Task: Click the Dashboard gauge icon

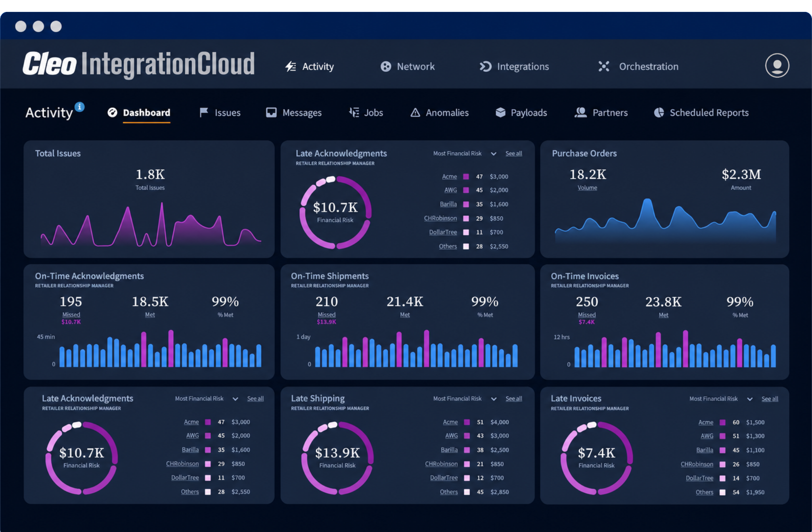Action: point(112,113)
